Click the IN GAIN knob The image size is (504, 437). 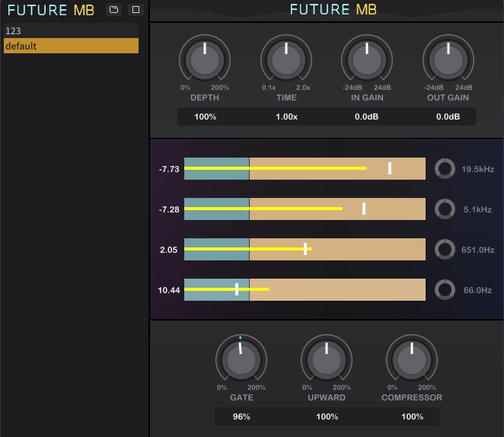(x=367, y=59)
